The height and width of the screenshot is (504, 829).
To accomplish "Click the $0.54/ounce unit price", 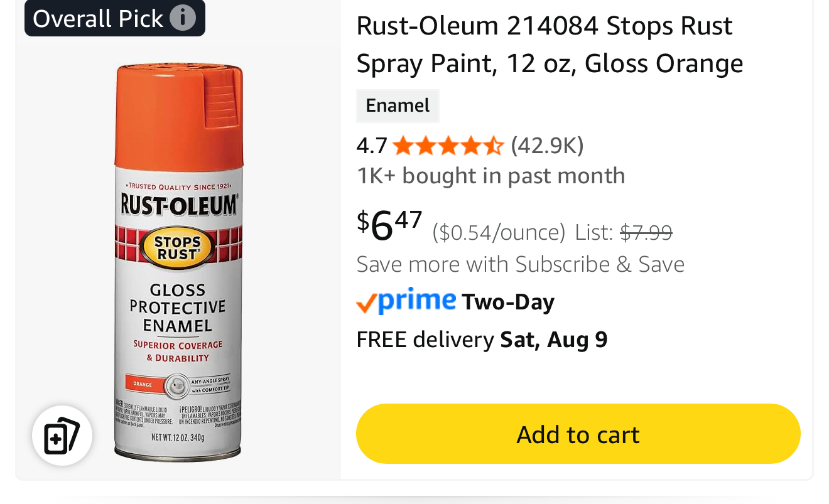I will point(499,232).
